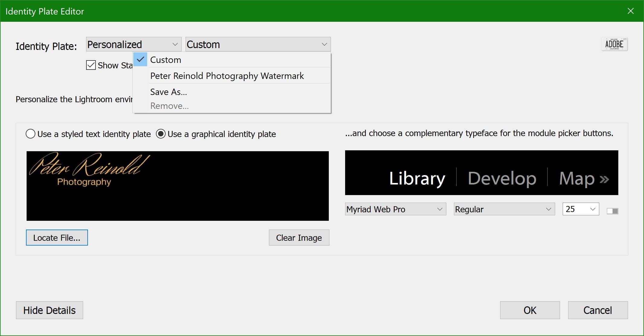
Task: Open the Regular font style dropdown
Action: [504, 209]
